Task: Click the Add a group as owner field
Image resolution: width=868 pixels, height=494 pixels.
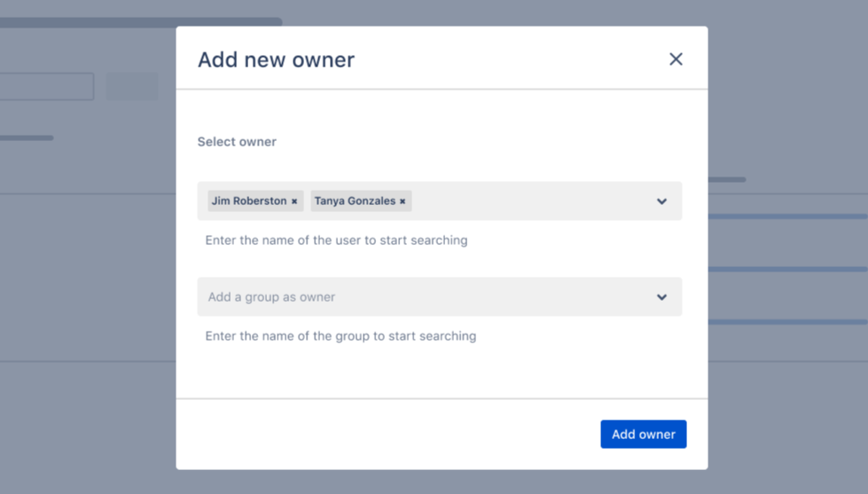Action: click(399, 297)
